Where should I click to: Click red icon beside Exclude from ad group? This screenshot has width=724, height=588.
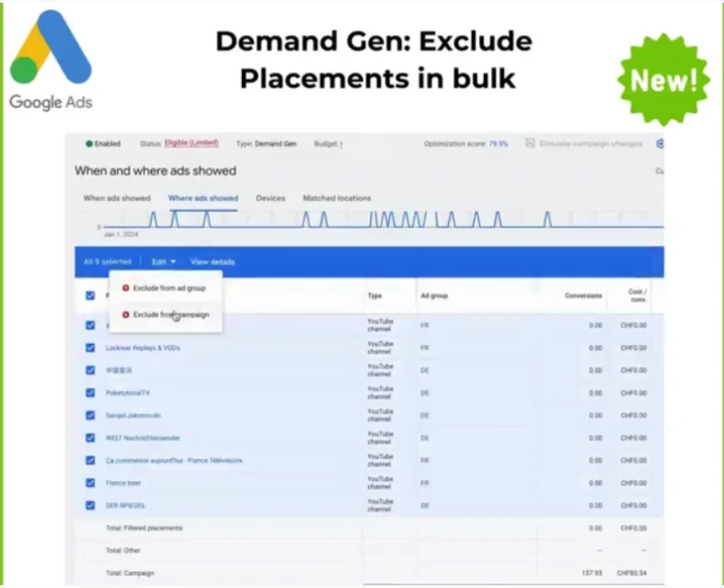pos(126,288)
